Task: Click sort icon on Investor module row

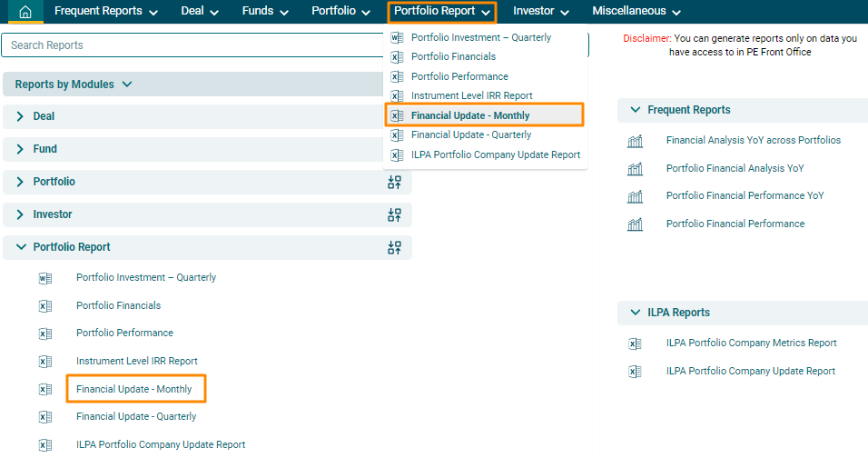Action: tap(394, 214)
